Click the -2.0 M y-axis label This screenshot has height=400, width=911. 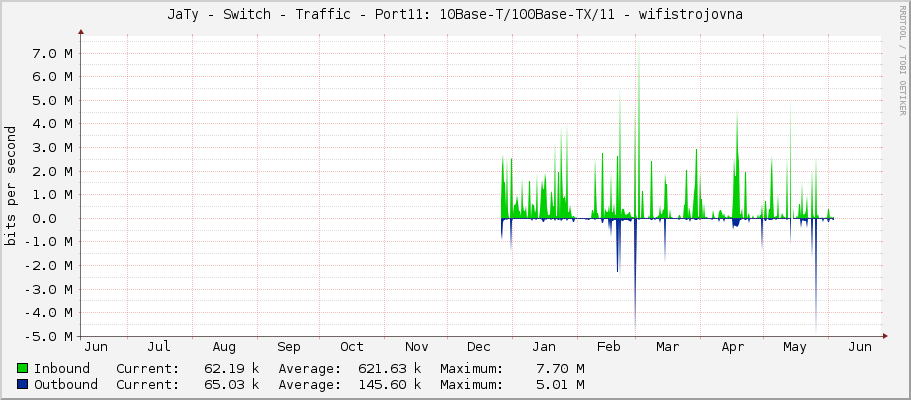[x=49, y=266]
